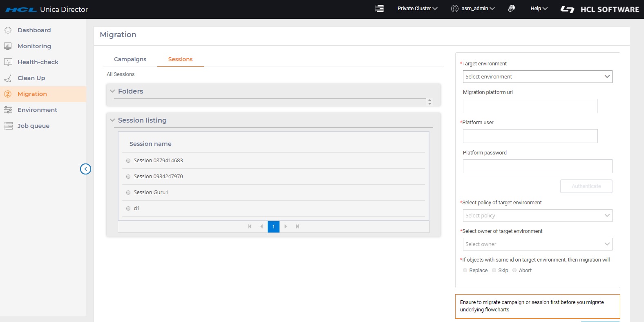
Task: Click the Dashboard icon in sidebar
Action: click(8, 30)
